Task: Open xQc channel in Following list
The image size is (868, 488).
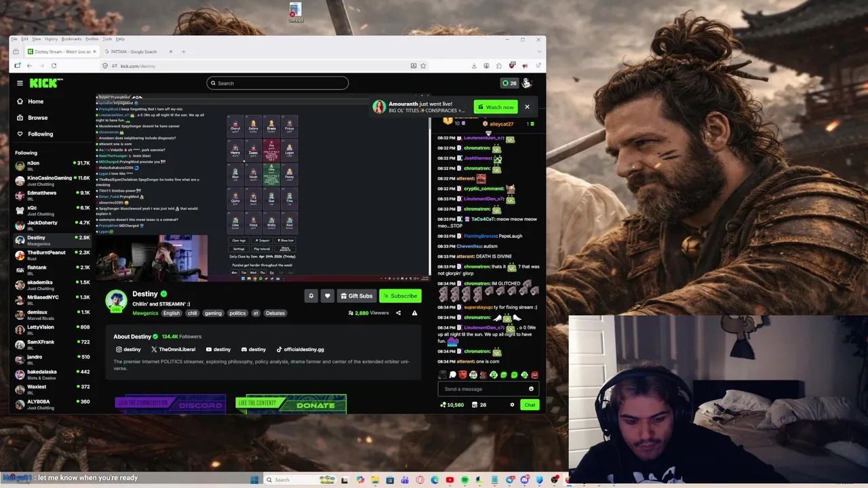Action: (52, 210)
